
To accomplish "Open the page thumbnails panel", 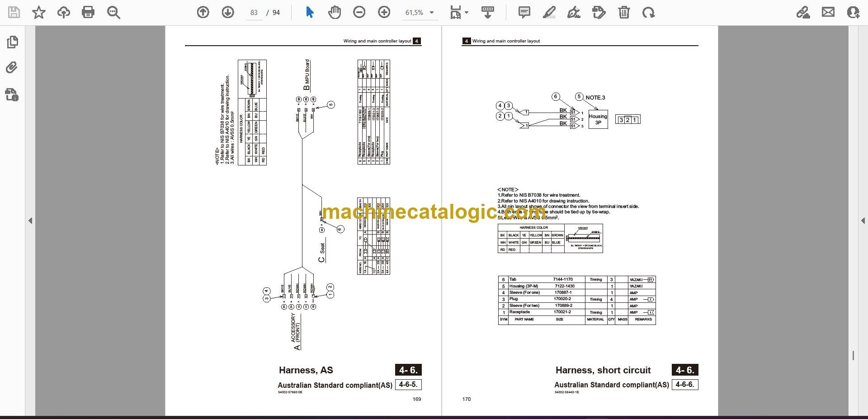I will point(12,42).
